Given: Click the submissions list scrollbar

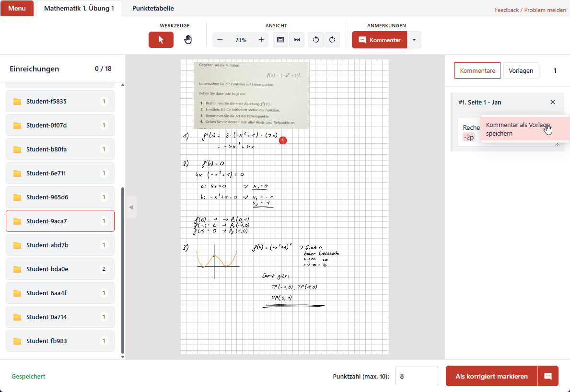Looking at the screenshot, I should point(123,270).
